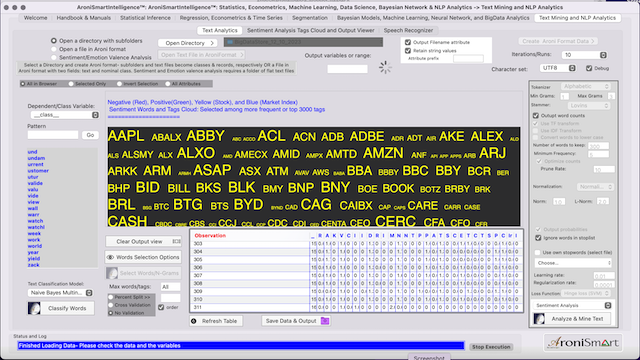Open Handbook & Manuals tab
The image size is (640, 360).
pos(84,18)
